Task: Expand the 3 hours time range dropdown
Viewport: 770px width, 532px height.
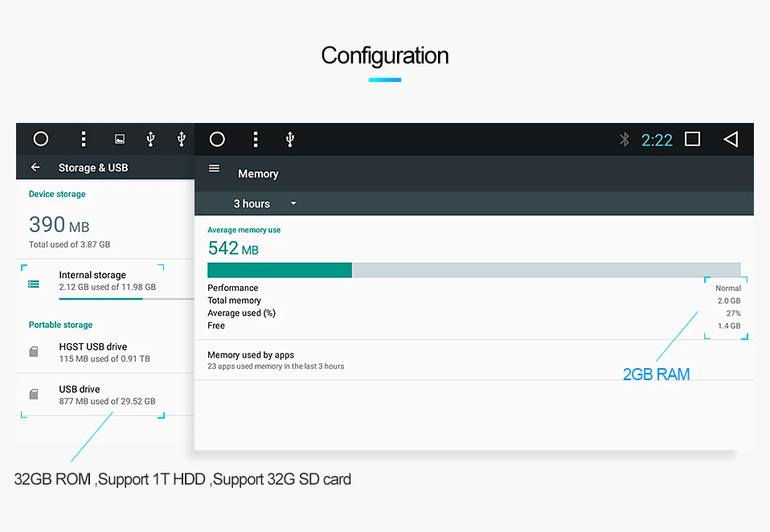Action: click(x=264, y=203)
